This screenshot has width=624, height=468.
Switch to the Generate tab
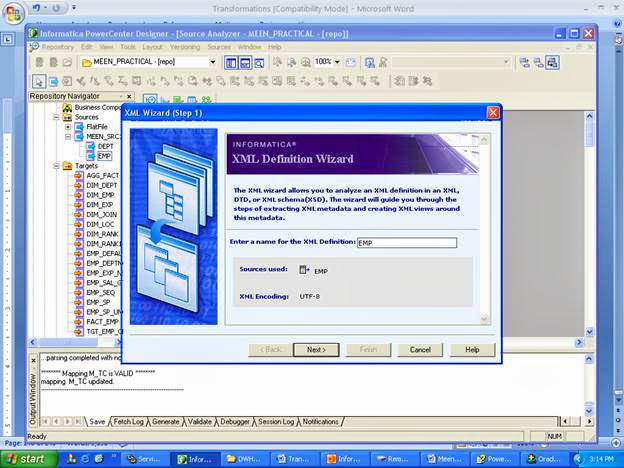click(166, 421)
